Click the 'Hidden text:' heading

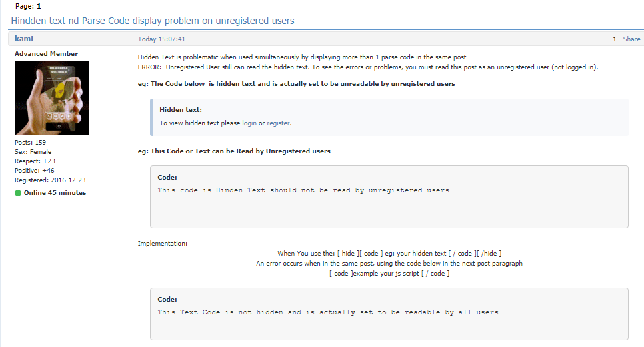click(x=181, y=109)
